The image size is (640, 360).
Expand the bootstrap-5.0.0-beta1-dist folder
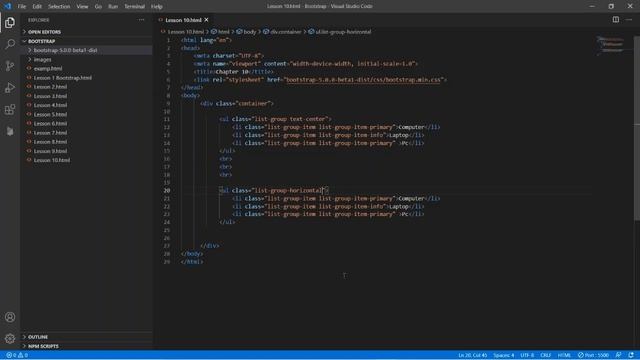point(87,50)
